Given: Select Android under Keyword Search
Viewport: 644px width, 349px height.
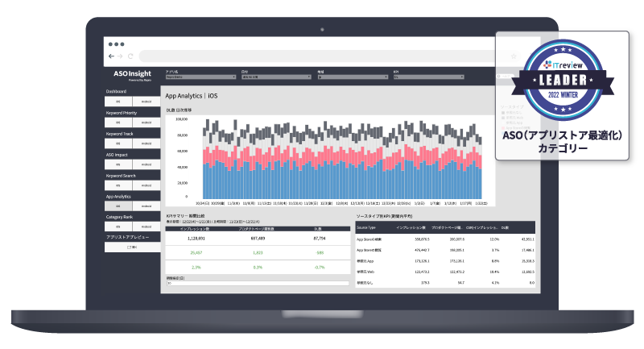Looking at the screenshot, I should 147,185.
